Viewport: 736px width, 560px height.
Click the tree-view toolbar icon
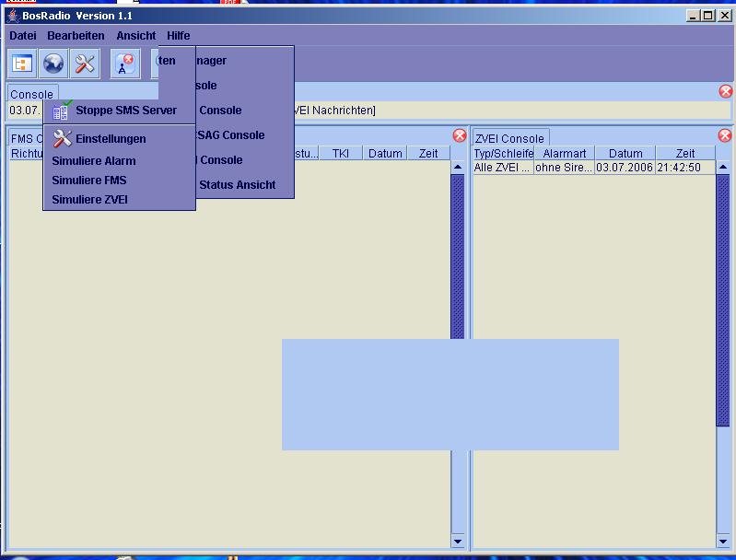[23, 64]
